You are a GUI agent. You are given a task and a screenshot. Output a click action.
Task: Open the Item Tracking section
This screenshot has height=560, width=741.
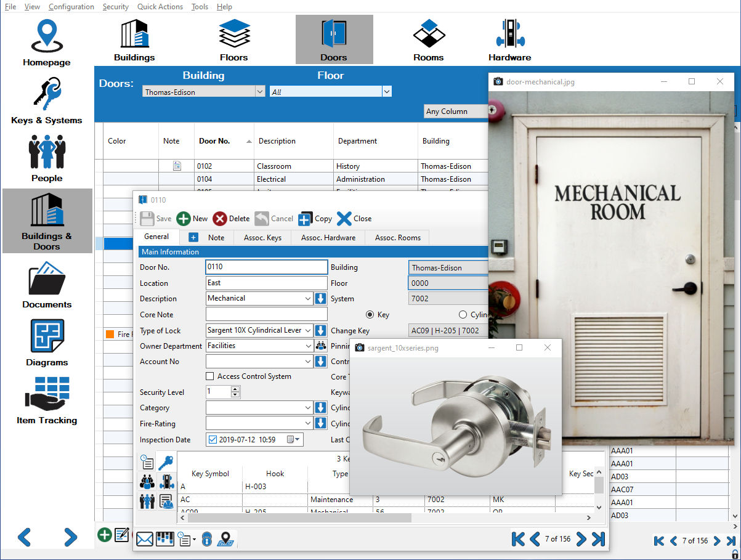(47, 400)
